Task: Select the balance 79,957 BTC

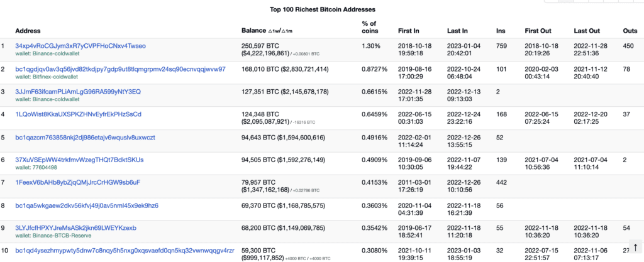Action: pyautogui.click(x=258, y=182)
